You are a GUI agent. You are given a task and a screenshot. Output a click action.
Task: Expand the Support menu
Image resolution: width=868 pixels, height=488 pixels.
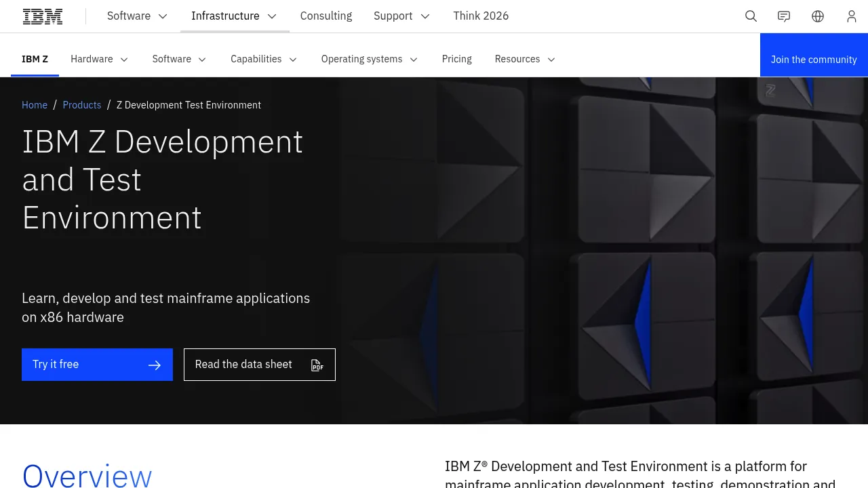[x=402, y=16]
